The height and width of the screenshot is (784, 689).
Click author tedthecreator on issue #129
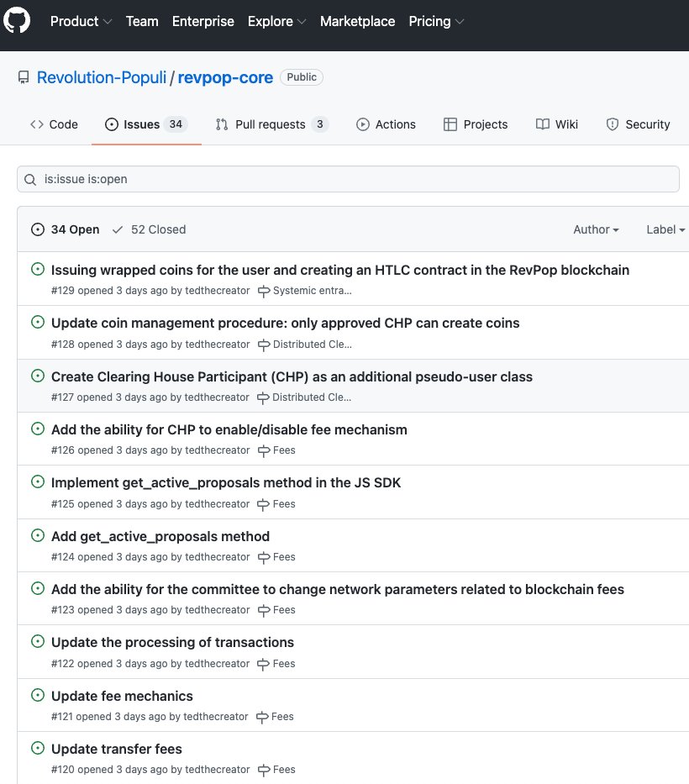(218, 291)
